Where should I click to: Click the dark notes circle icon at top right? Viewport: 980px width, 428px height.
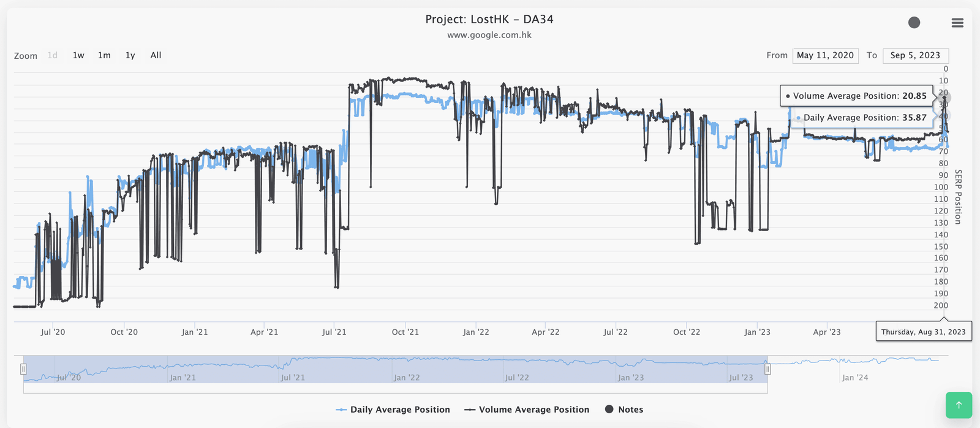click(x=914, y=23)
